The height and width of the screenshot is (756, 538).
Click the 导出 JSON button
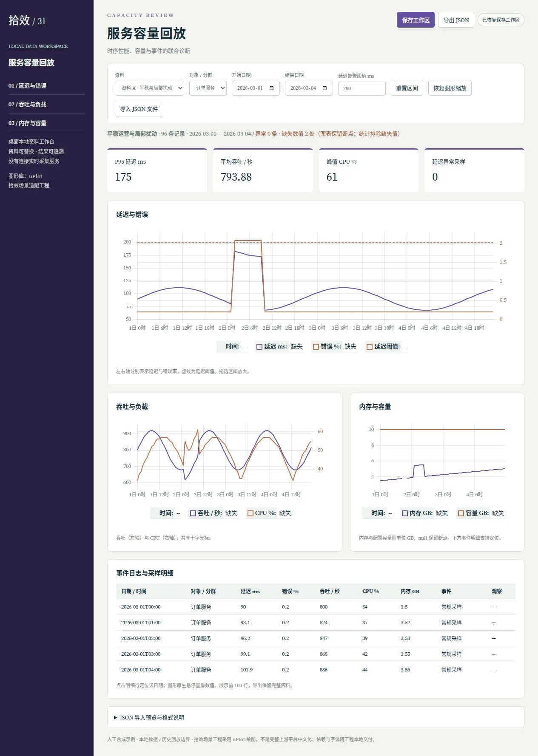tap(456, 20)
